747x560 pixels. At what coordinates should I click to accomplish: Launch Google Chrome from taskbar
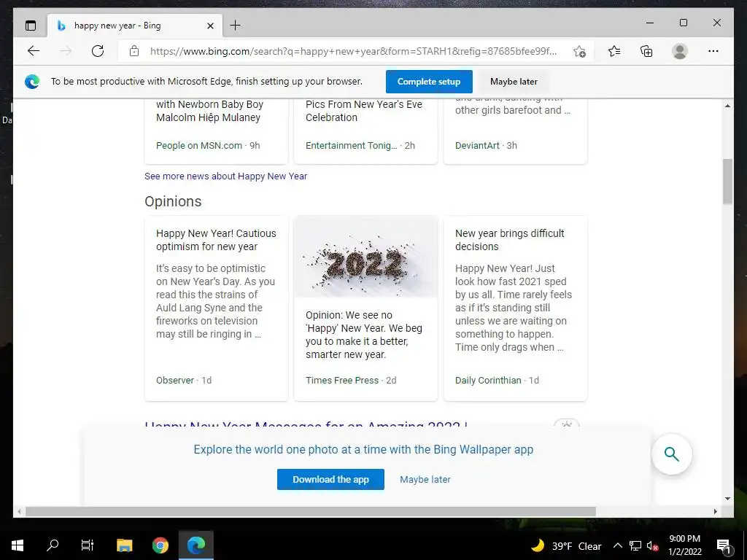pyautogui.click(x=160, y=545)
